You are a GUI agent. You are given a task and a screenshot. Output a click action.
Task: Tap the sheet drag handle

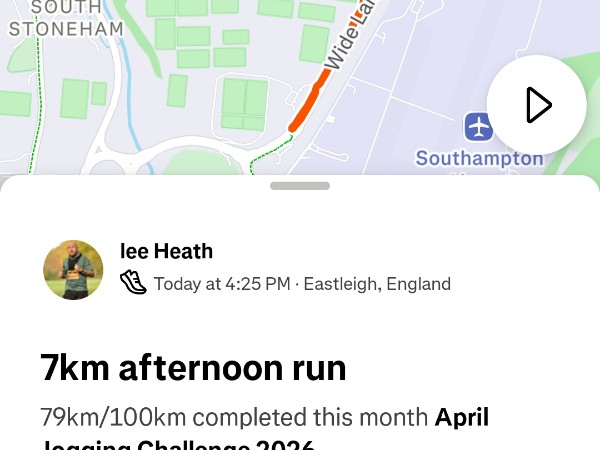[299, 186]
